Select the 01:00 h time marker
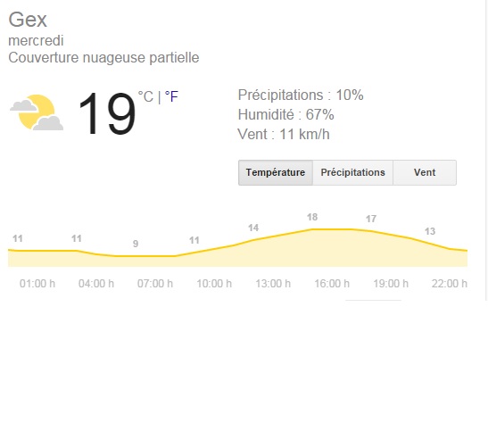The image size is (488, 448). point(37,284)
